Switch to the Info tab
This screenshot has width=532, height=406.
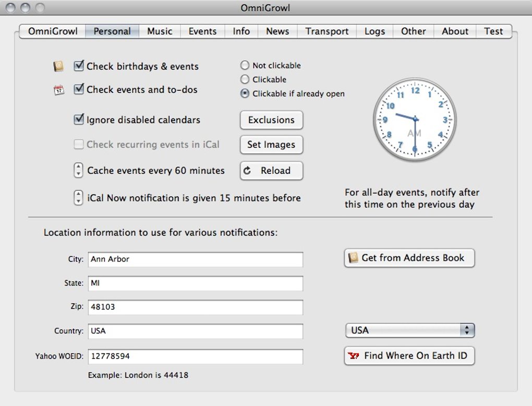click(241, 31)
